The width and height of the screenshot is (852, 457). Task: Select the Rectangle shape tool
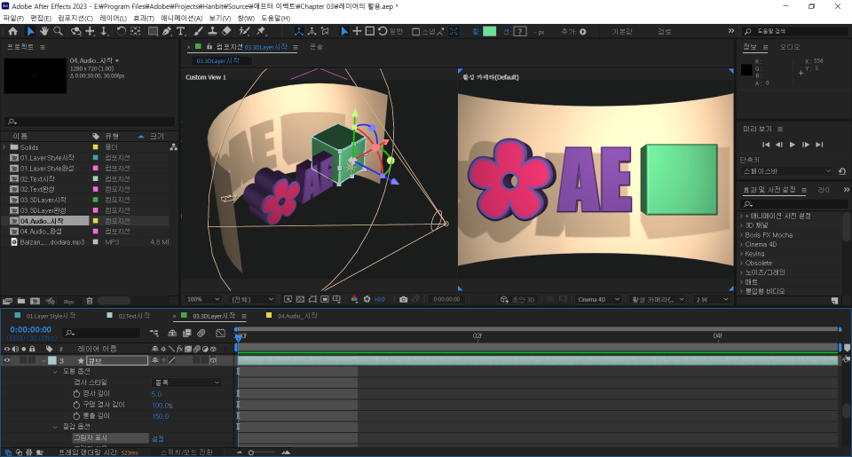(x=153, y=32)
